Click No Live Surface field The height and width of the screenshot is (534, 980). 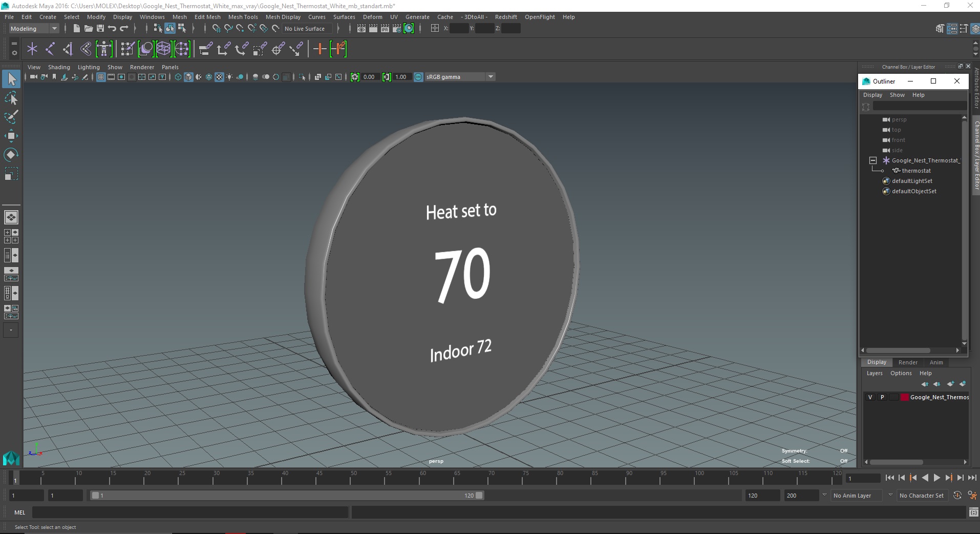click(307, 29)
